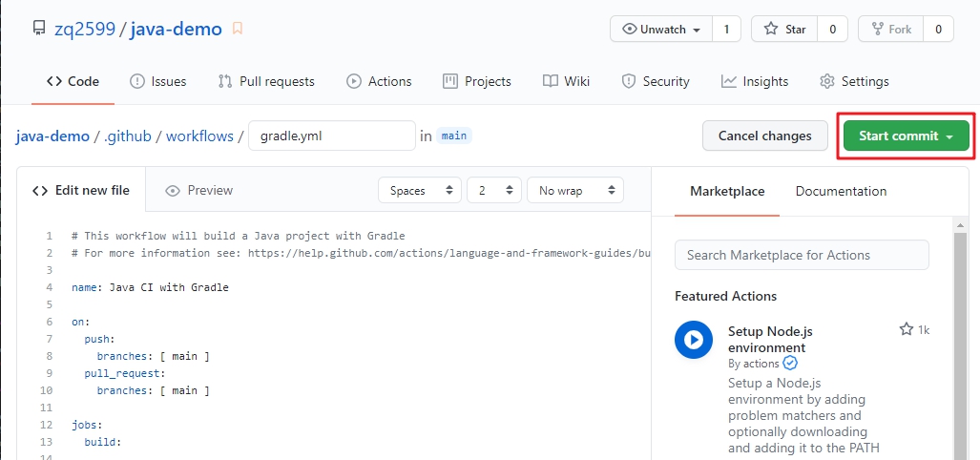Switch to the Code tab
Image resolution: width=980 pixels, height=460 pixels.
coord(73,81)
